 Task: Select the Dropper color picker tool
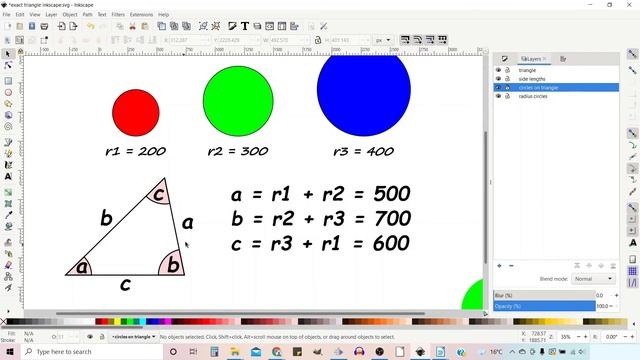[8, 215]
